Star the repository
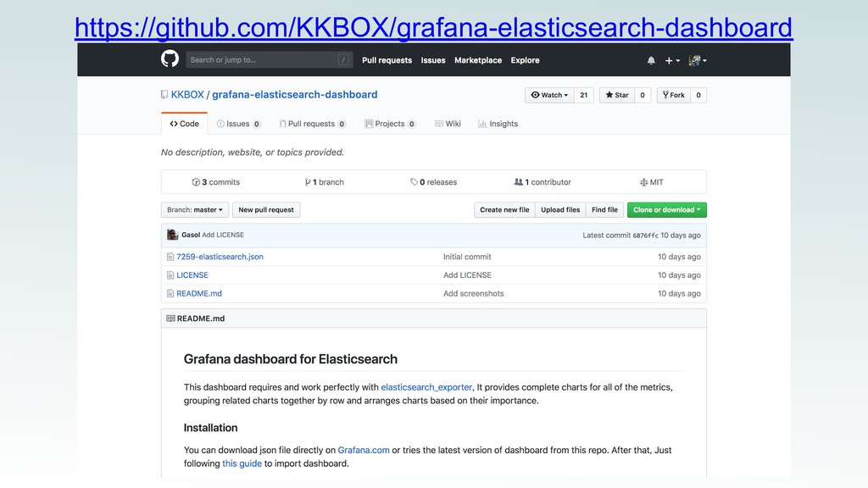This screenshot has height=488, width=868. click(617, 95)
